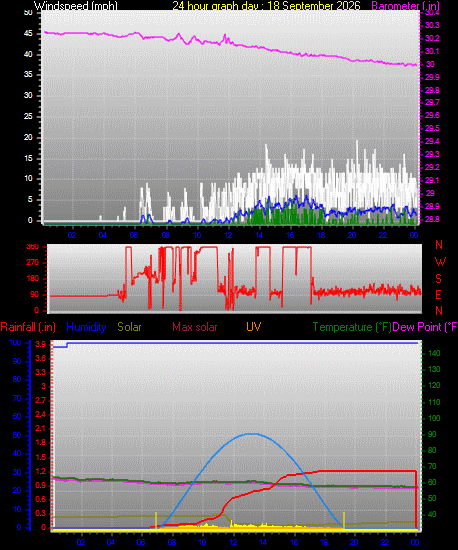Click 0.9 on the rainfall axis
Image resolution: width=458 pixels, height=550 pixels.
click(41, 485)
